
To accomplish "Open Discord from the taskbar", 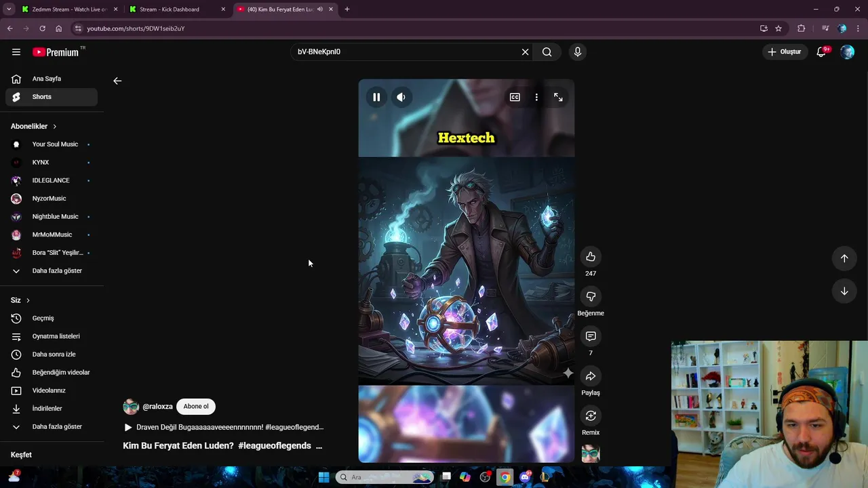I will pyautogui.click(x=525, y=477).
